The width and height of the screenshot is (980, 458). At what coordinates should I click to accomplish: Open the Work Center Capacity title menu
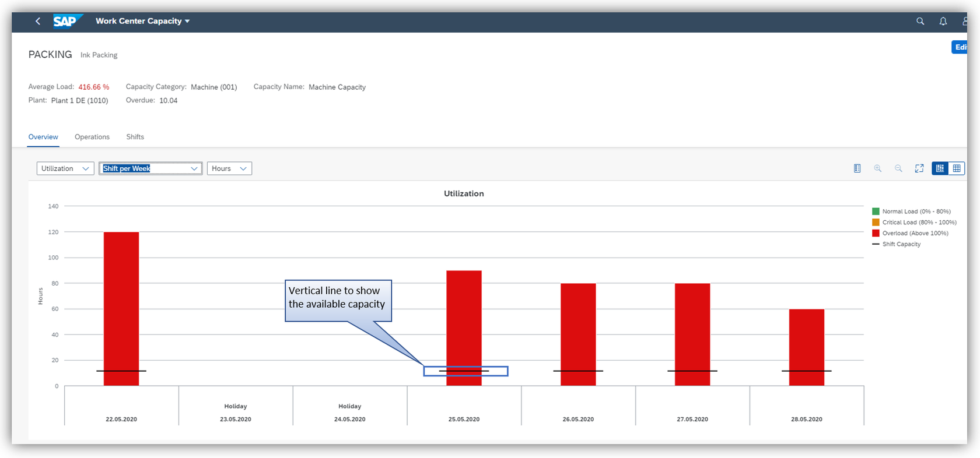143,21
